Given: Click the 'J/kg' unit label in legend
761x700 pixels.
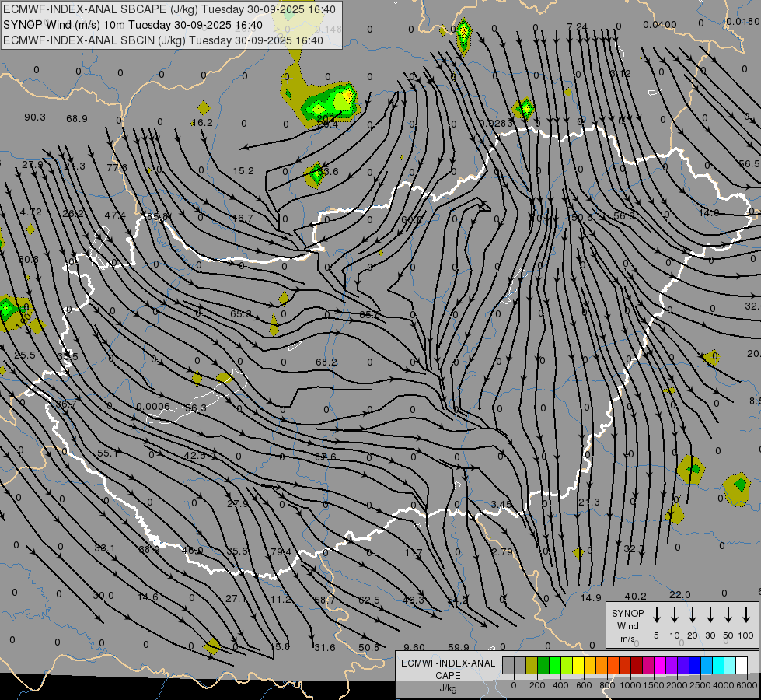Looking at the screenshot, I should (448, 688).
